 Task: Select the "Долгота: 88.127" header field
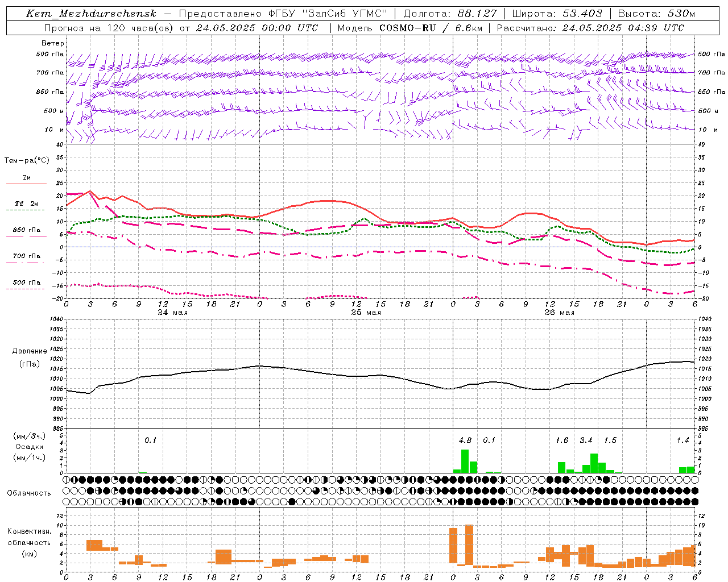(450, 14)
